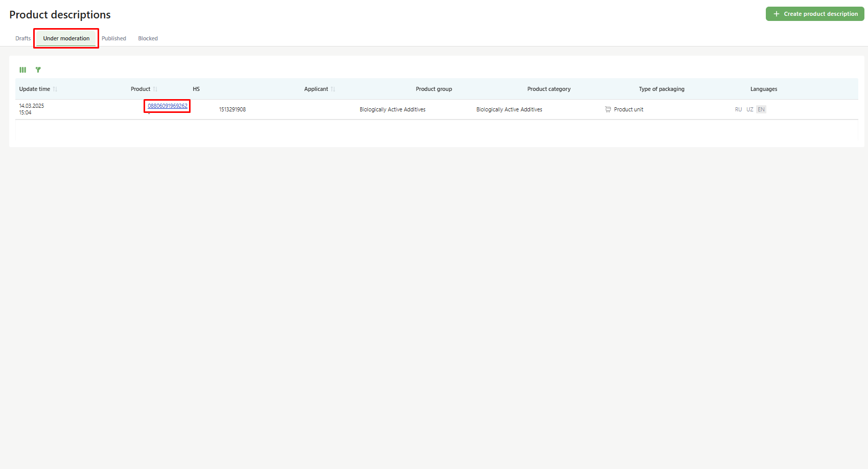This screenshot has height=469, width=868.
Task: Click HS code 1513291908
Action: [x=232, y=109]
